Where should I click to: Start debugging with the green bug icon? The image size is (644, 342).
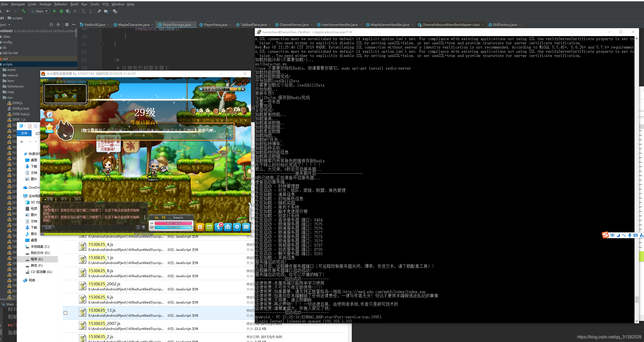[61, 11]
